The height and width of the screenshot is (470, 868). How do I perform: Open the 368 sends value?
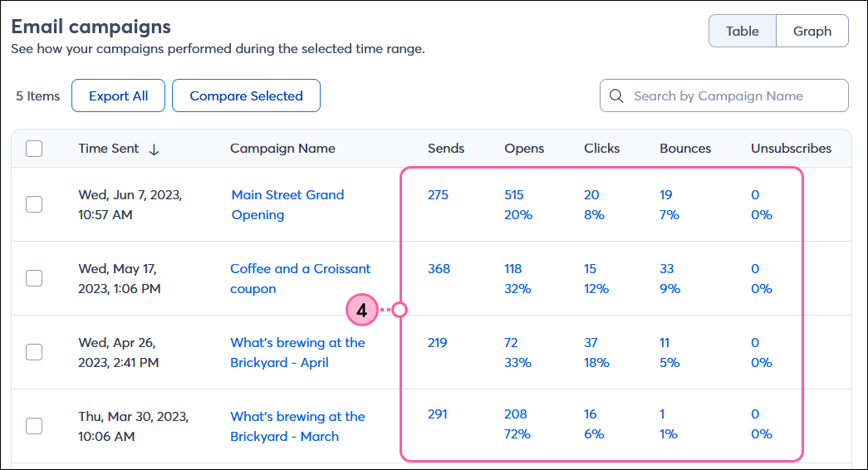(439, 268)
